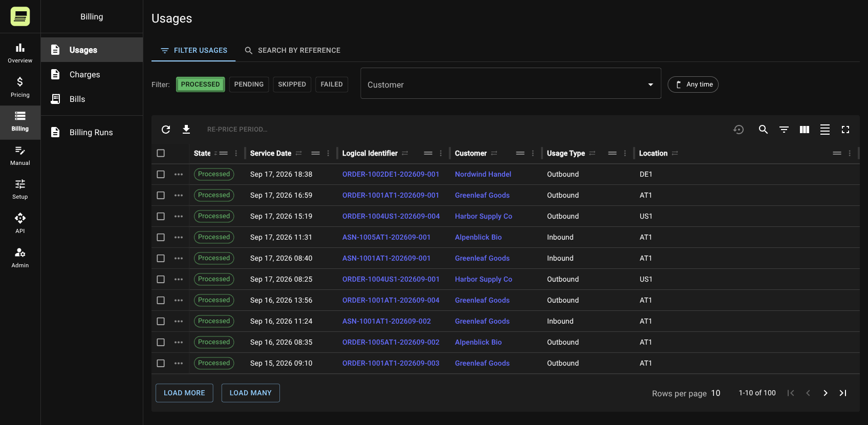Open the Admin section

point(20,258)
